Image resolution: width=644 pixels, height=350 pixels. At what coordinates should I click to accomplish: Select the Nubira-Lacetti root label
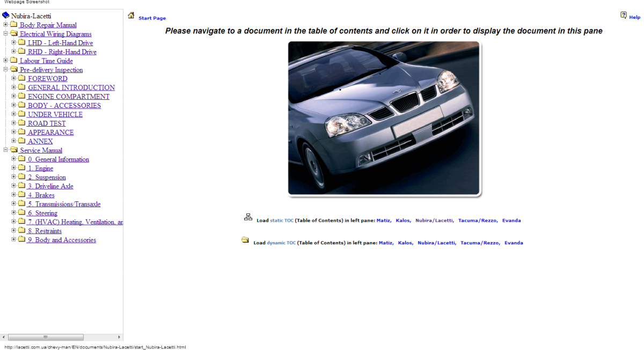pyautogui.click(x=31, y=16)
